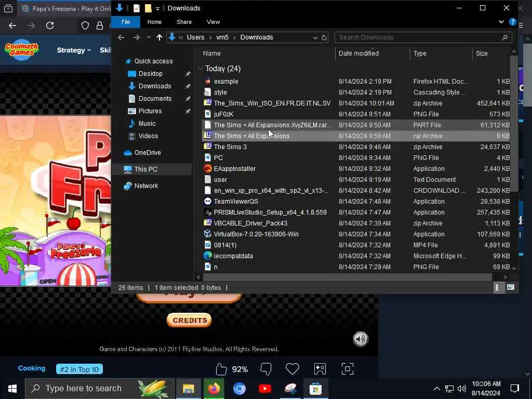
Task: Refresh the Downloads folder view
Action: [324, 37]
